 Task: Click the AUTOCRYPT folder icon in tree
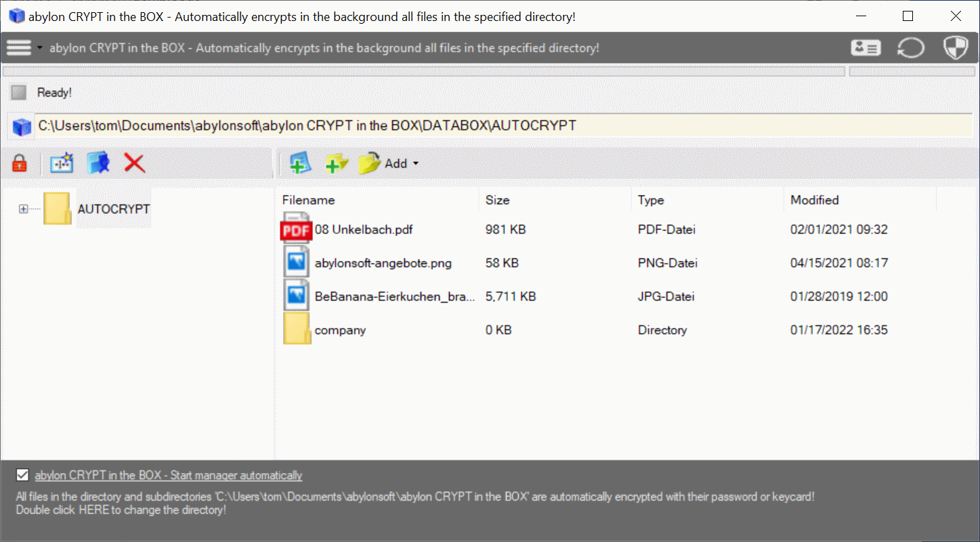pyautogui.click(x=57, y=208)
